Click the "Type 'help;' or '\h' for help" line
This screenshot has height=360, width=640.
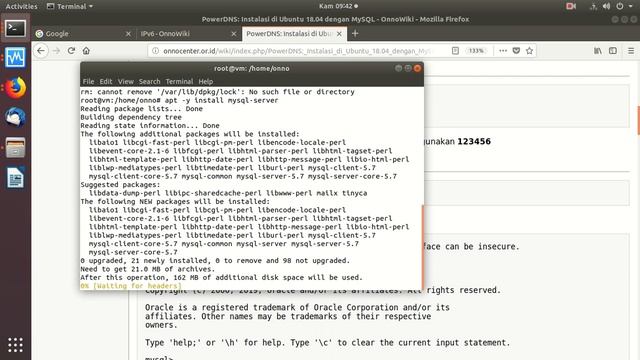point(327,342)
